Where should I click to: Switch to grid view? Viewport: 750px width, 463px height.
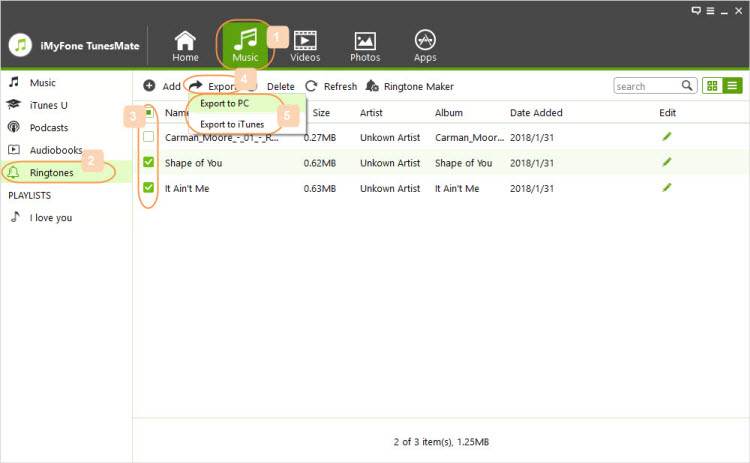pos(712,86)
